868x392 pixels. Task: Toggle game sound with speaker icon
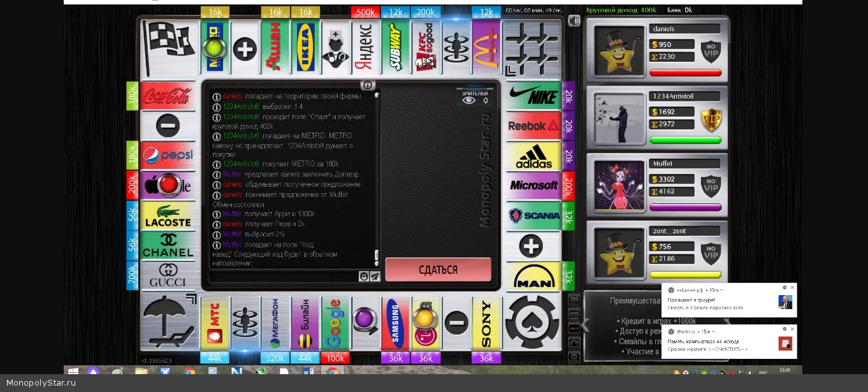click(574, 21)
